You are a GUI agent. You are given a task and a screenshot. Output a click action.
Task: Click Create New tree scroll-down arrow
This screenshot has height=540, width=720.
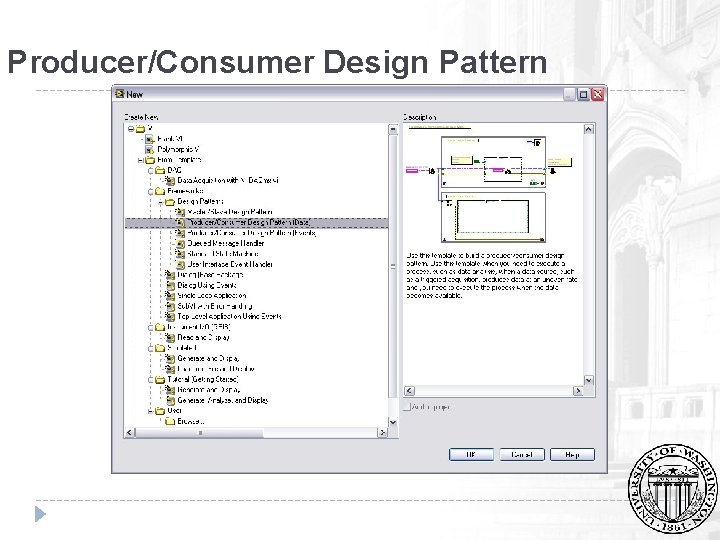393,422
